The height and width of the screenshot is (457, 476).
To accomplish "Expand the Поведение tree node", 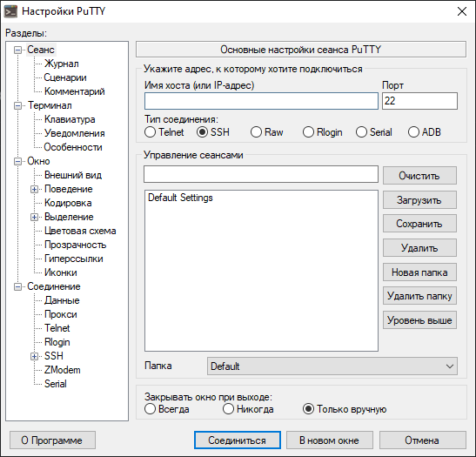I will point(34,189).
